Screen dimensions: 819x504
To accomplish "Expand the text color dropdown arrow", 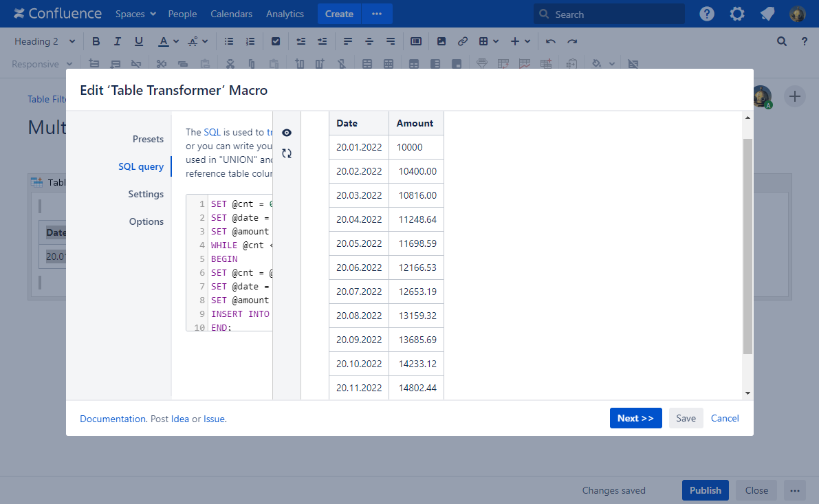I will [176, 41].
